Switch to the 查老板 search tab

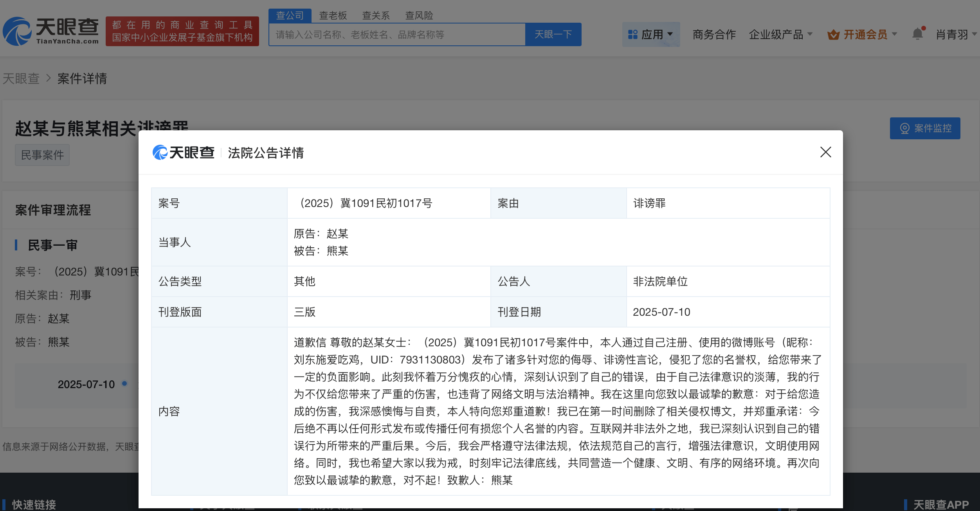click(x=333, y=15)
